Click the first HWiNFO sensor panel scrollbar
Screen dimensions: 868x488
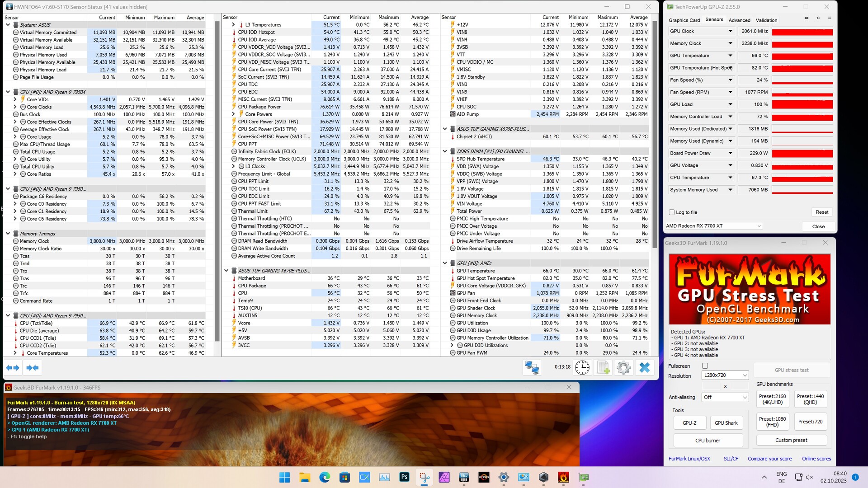tap(217, 181)
